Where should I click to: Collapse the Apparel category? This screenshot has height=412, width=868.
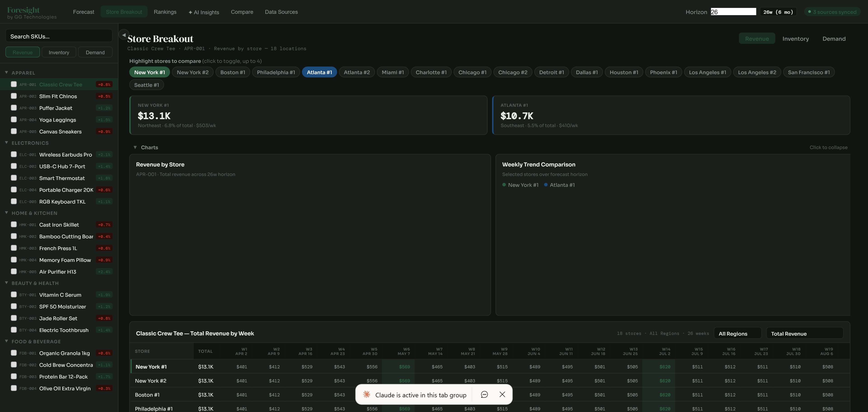[6, 73]
